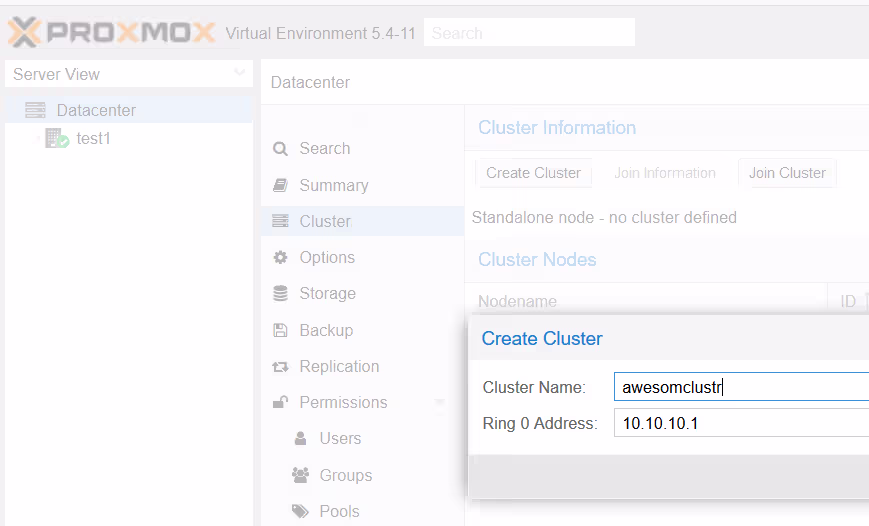This screenshot has width=869, height=526.
Task: Click the Ring 0 Address field
Action: click(740, 423)
